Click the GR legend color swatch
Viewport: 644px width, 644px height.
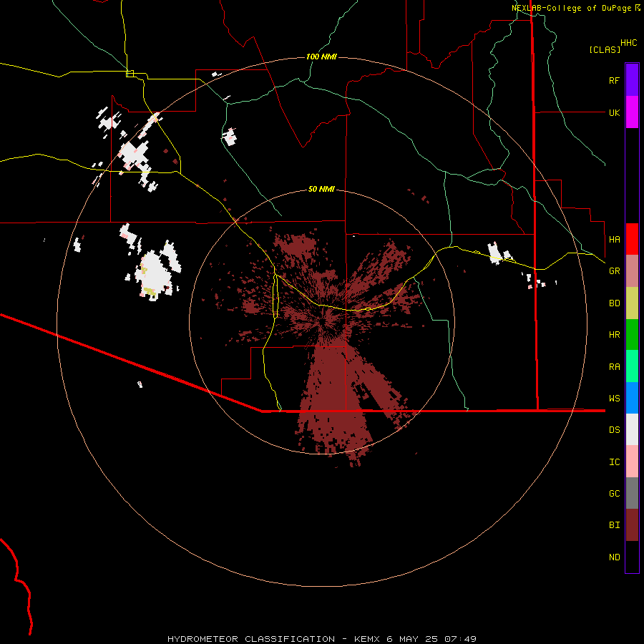(x=632, y=271)
